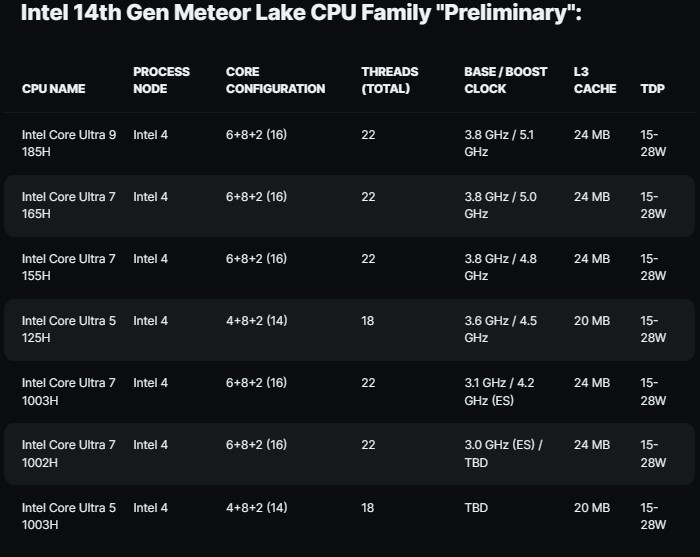This screenshot has width=700, height=557.
Task: Click the Meteor Lake CPU Family title
Action: pyautogui.click(x=301, y=12)
